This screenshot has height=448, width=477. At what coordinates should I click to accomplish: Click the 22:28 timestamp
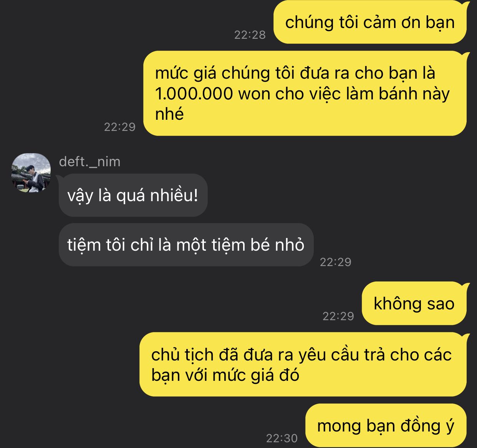click(250, 35)
